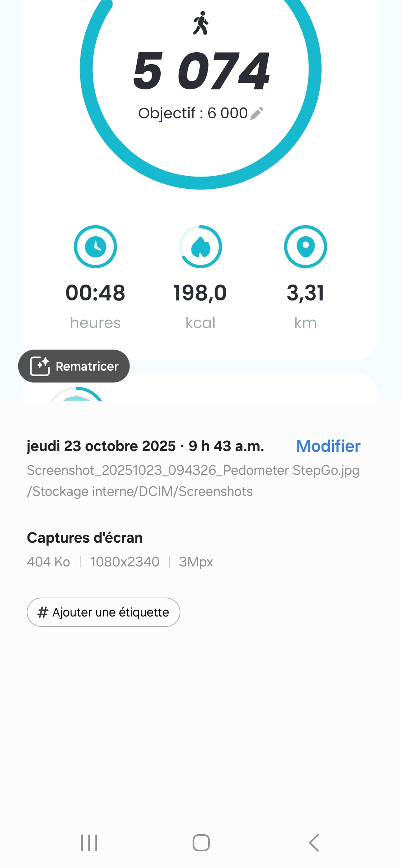This screenshot has width=401, height=868.
Task: Tap the 3,31 km distance value
Action: [305, 293]
